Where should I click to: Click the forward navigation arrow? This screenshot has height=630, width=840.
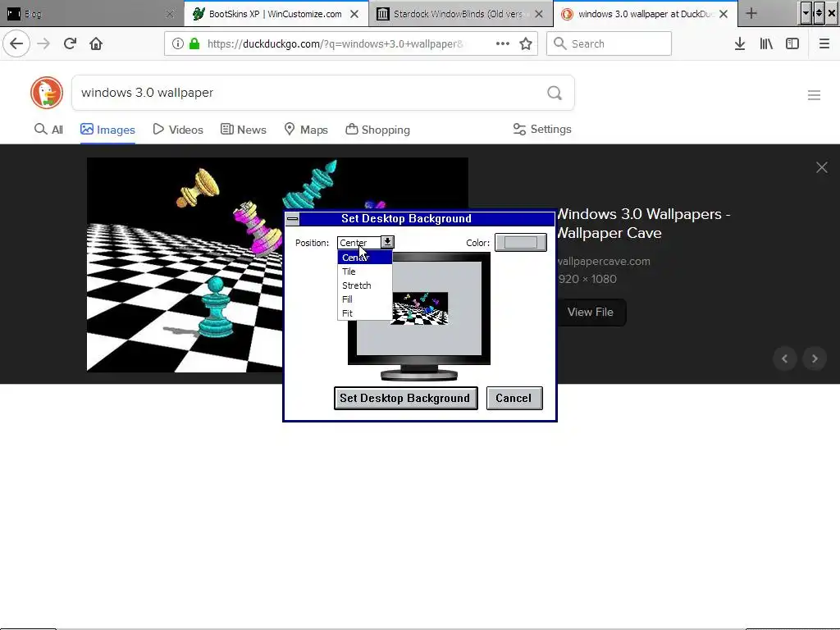pyautogui.click(x=43, y=43)
